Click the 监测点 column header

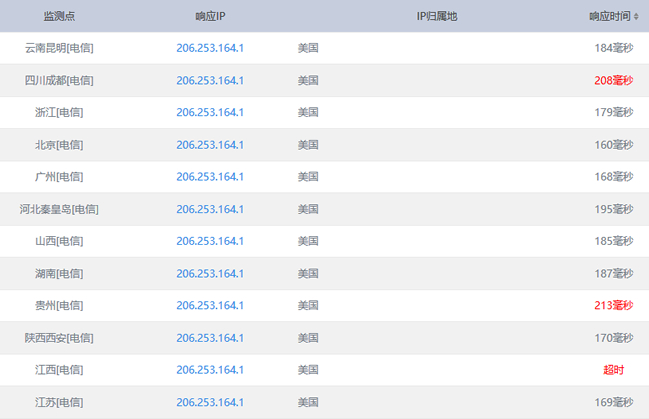pyautogui.click(x=59, y=17)
